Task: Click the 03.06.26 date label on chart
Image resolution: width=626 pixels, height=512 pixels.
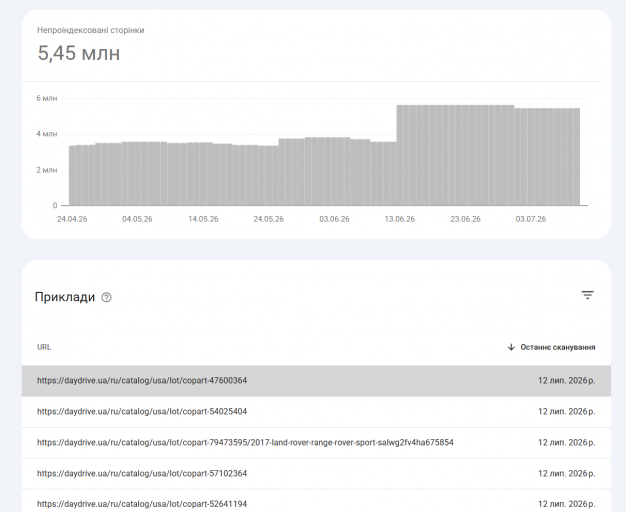Action: pos(334,219)
